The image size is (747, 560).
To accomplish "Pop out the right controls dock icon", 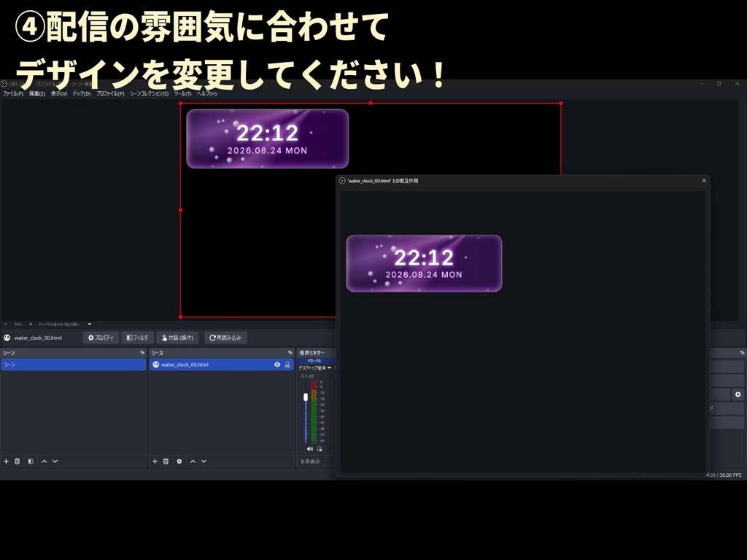I will point(742,353).
